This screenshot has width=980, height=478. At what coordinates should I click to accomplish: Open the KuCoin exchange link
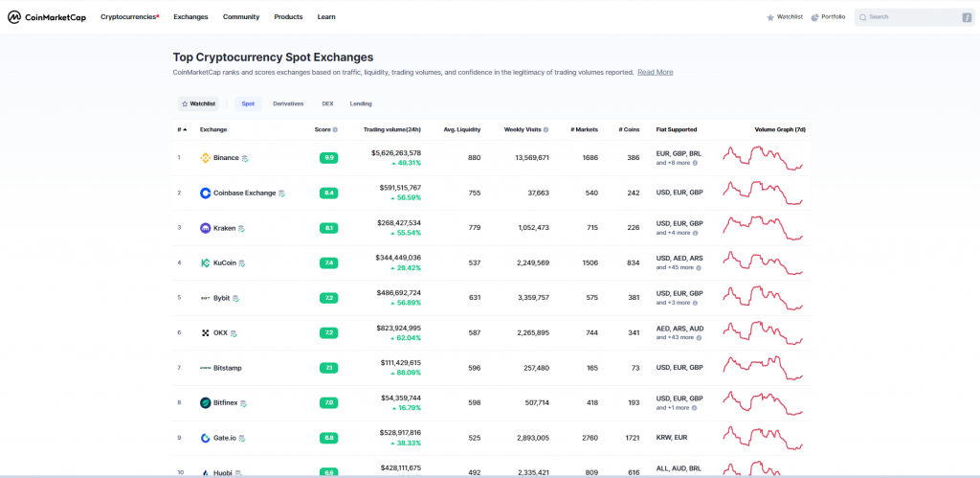coord(224,262)
